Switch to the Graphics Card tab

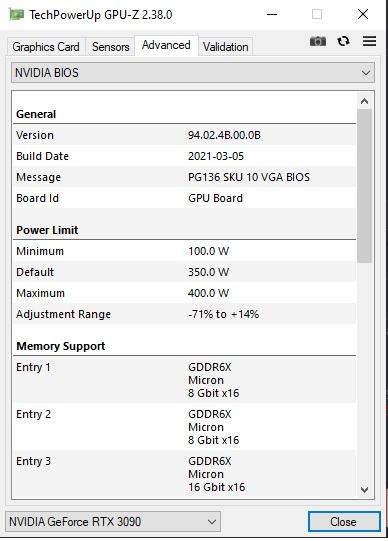click(46, 47)
